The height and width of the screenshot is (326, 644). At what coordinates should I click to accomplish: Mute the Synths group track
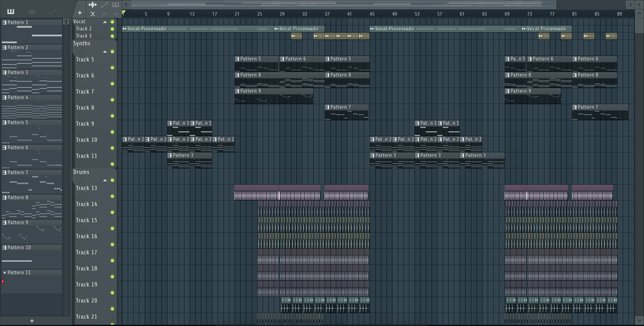pos(112,52)
